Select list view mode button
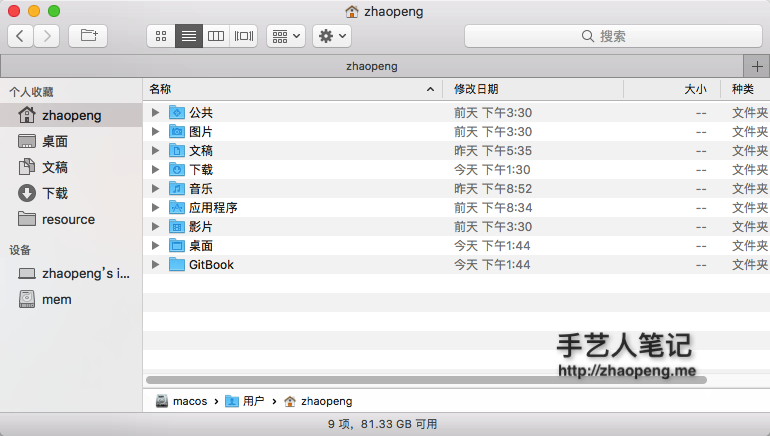770x436 pixels. coord(188,36)
